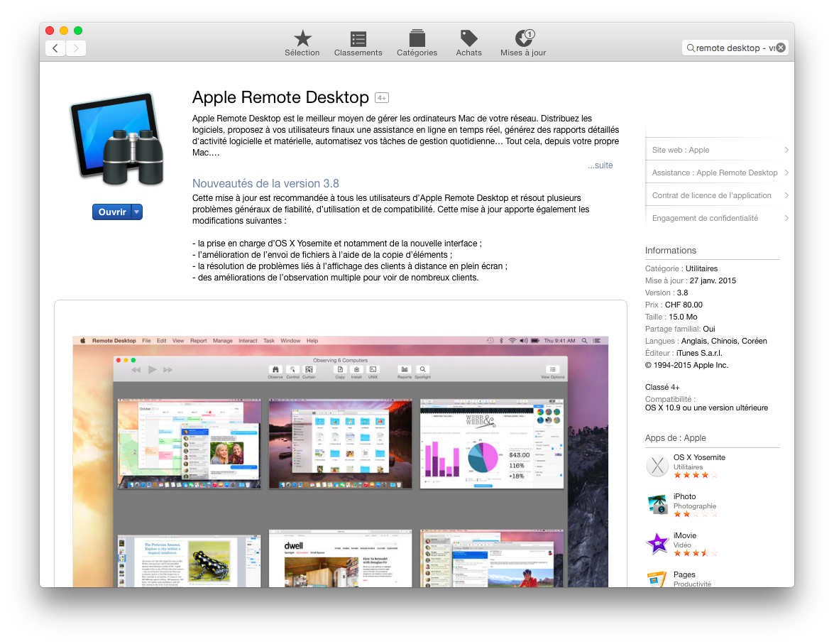Screen dimensions: 834x644
Task: Open the Sélection tab star icon
Action: [x=302, y=38]
